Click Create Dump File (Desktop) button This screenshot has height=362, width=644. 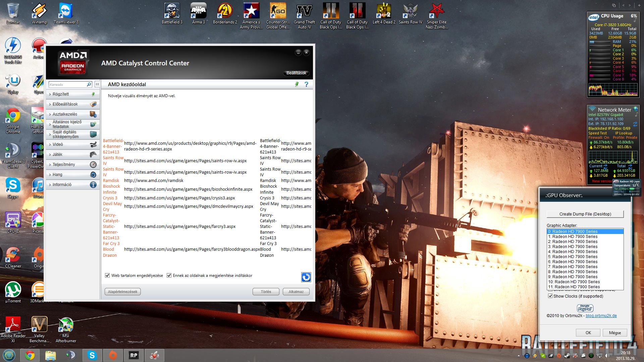585,214
